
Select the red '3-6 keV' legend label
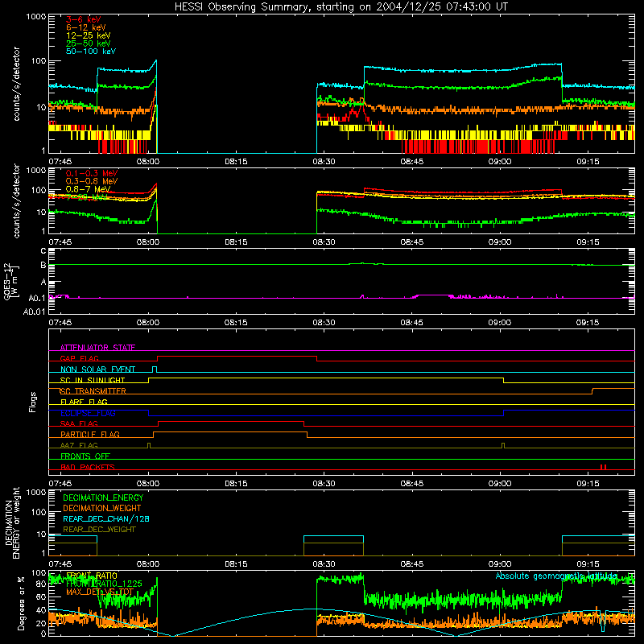pyautogui.click(x=84, y=19)
